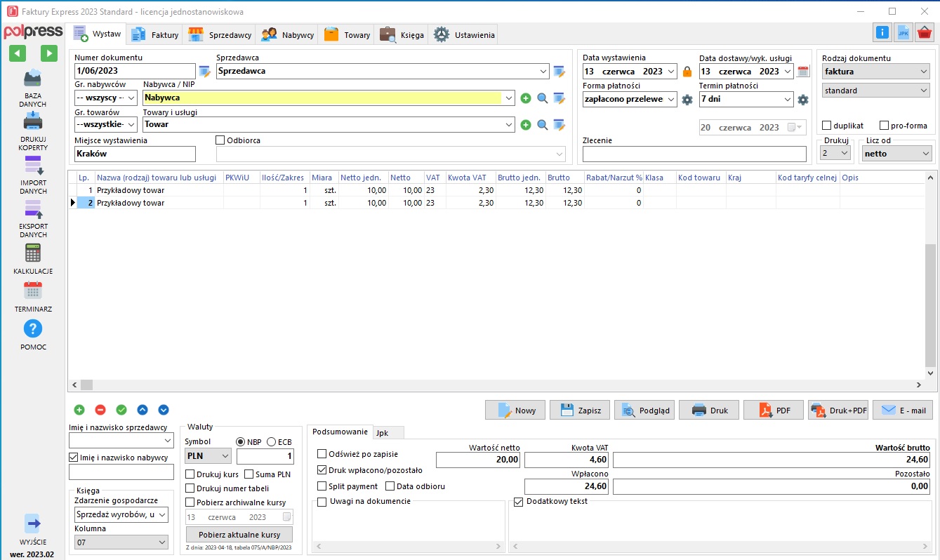The width and height of the screenshot is (940, 560).
Task: Click Zapisz save button
Action: tap(580, 411)
